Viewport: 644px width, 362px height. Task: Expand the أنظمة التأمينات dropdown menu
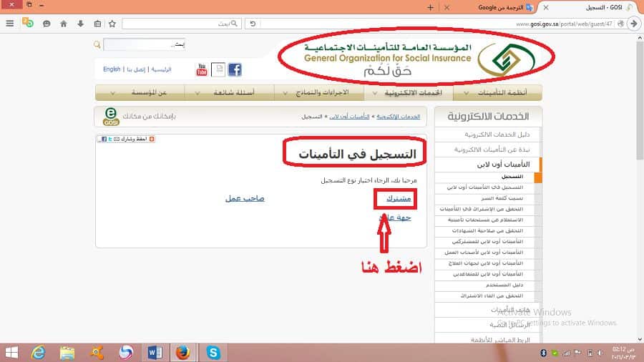pos(497,93)
